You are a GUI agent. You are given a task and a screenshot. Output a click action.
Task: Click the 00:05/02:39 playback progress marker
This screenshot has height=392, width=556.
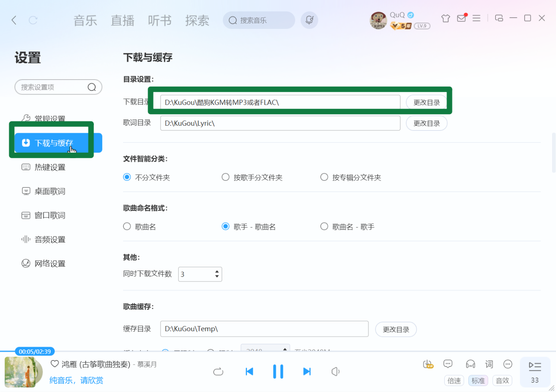click(x=35, y=351)
